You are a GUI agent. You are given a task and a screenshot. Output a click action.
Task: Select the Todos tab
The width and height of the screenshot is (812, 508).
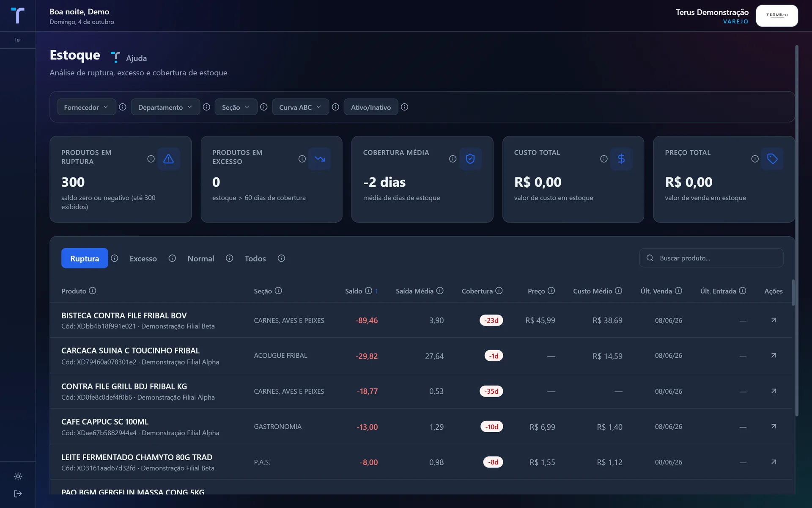255,258
